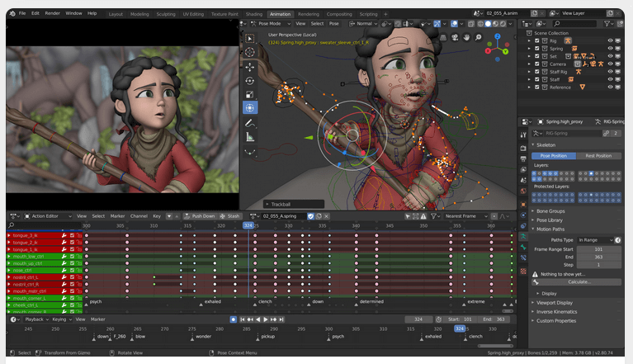
Task: Click the Z axis on navigation gizmo
Action: (x=498, y=36)
